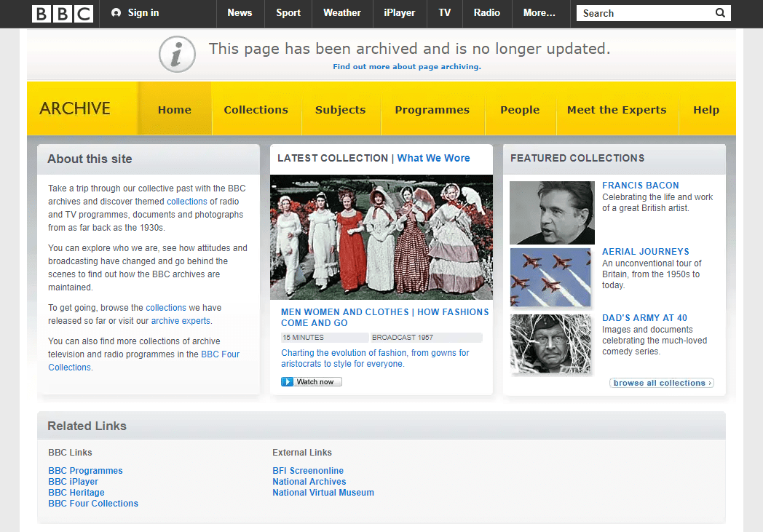763x532 pixels.
Task: Open Dad's Army soldier thumbnail
Action: pos(550,344)
